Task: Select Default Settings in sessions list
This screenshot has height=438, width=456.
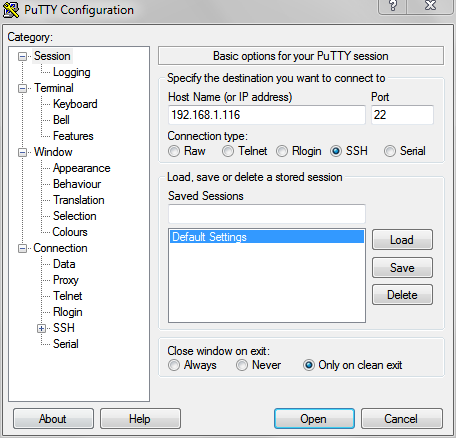Action: [x=267, y=237]
